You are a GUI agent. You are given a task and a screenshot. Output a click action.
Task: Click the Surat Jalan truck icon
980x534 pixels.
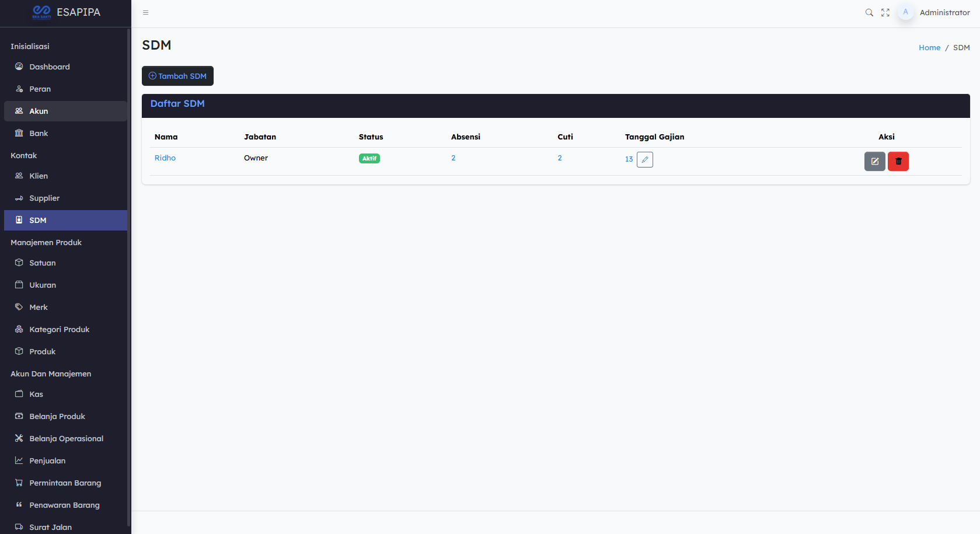(19, 527)
